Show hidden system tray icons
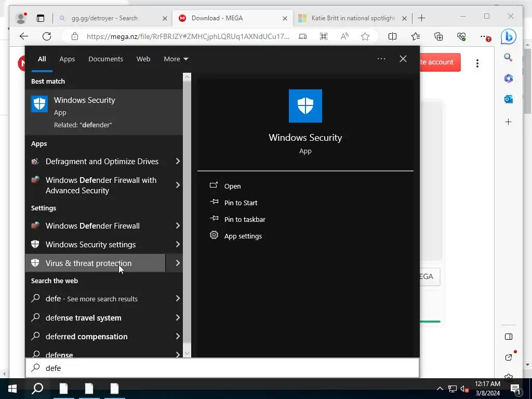The height and width of the screenshot is (399, 532). (440, 389)
